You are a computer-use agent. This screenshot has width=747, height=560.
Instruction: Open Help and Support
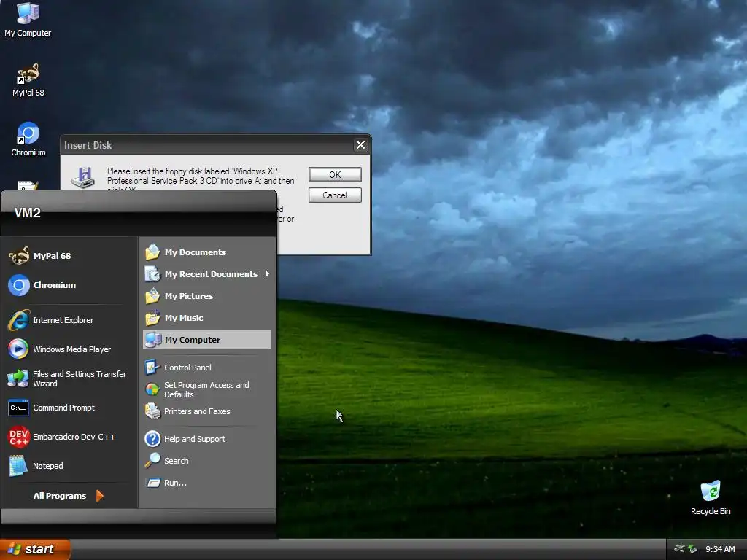[x=206, y=439]
